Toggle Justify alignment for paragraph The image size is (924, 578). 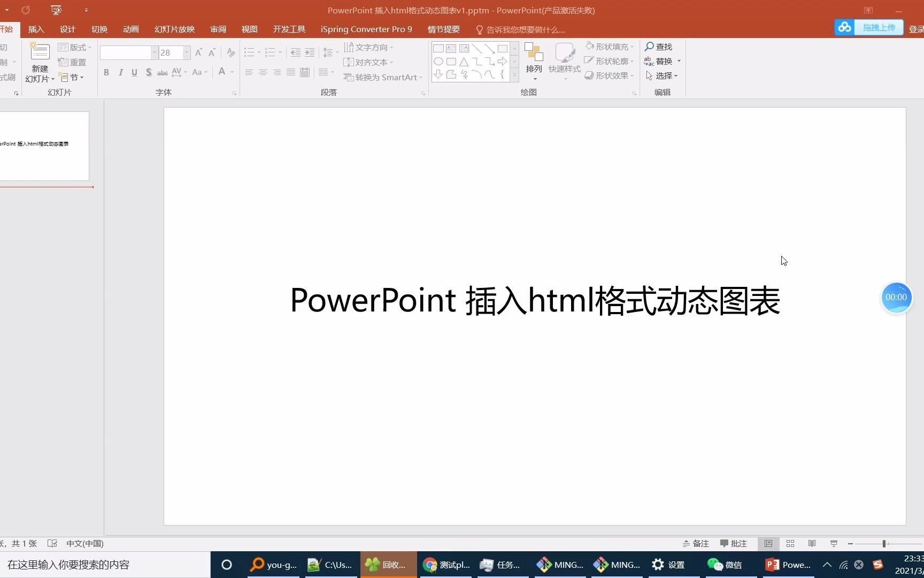(291, 72)
